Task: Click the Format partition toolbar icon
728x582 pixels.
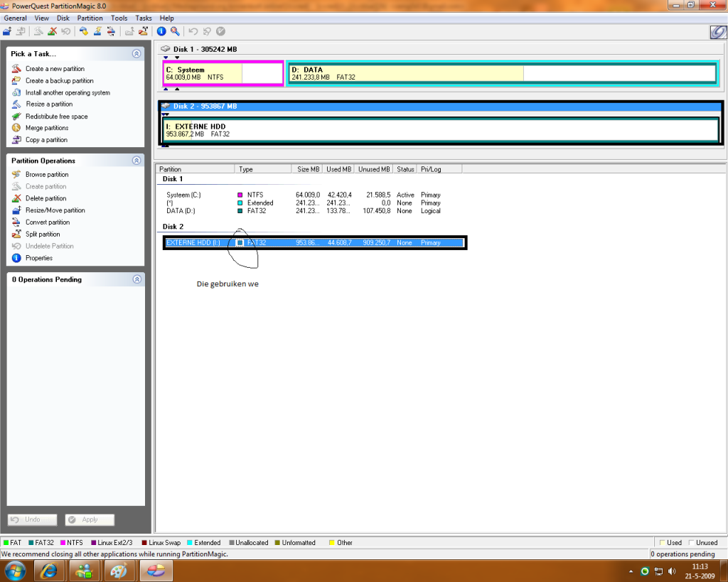Action: pos(97,31)
